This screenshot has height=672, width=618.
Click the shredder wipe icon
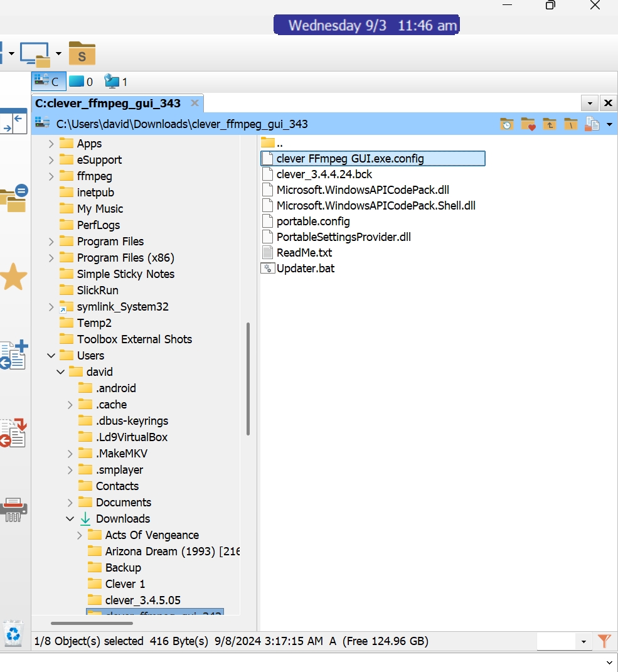click(x=14, y=510)
